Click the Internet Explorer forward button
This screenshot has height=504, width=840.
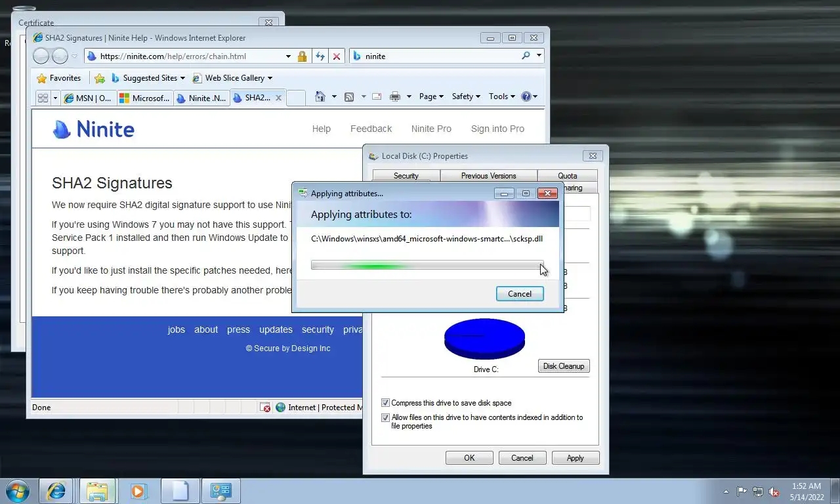[60, 56]
